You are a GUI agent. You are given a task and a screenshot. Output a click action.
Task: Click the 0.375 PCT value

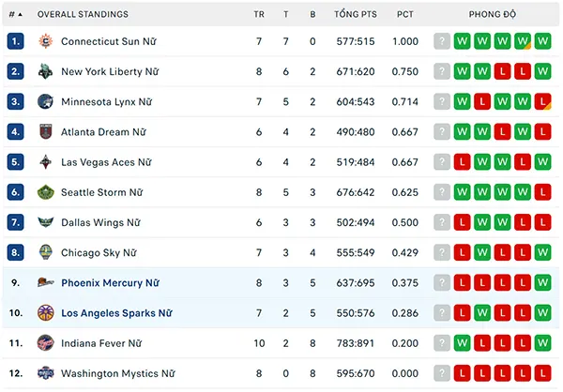point(405,282)
